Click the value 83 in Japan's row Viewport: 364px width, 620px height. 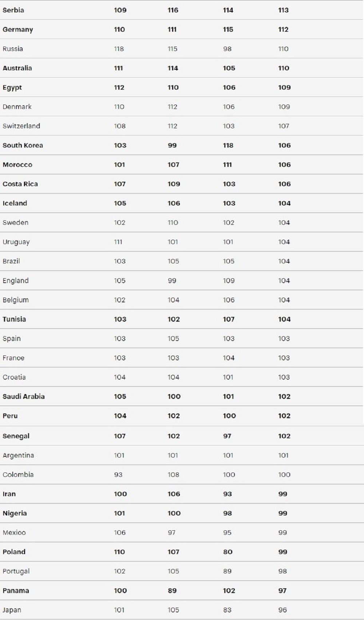click(x=227, y=610)
